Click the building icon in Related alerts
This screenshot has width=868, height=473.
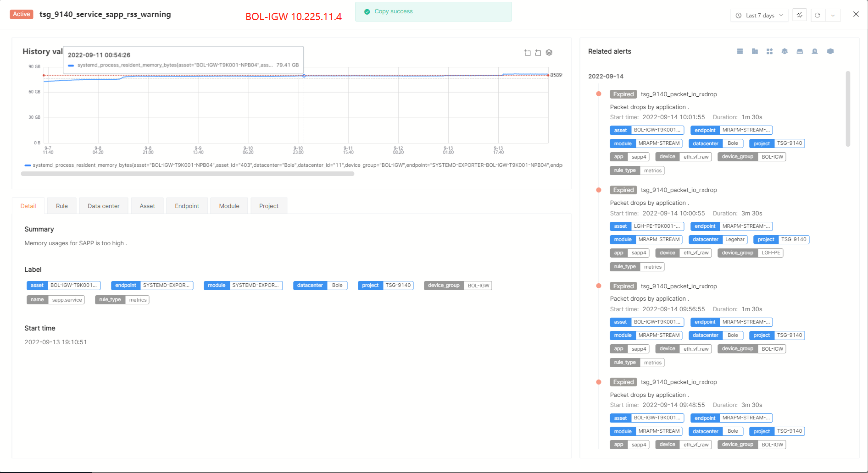[x=755, y=51]
